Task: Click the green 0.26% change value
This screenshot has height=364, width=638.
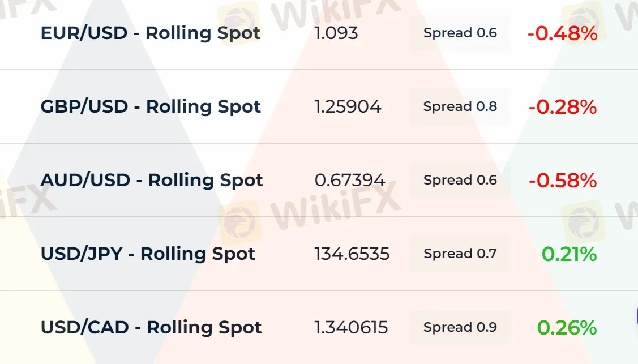Action: 567,327
